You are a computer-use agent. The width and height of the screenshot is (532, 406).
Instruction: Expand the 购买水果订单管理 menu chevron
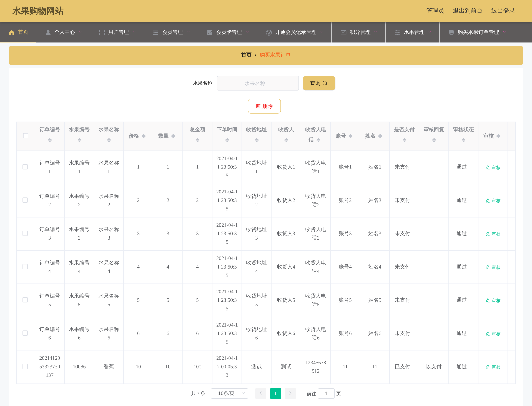point(504,32)
